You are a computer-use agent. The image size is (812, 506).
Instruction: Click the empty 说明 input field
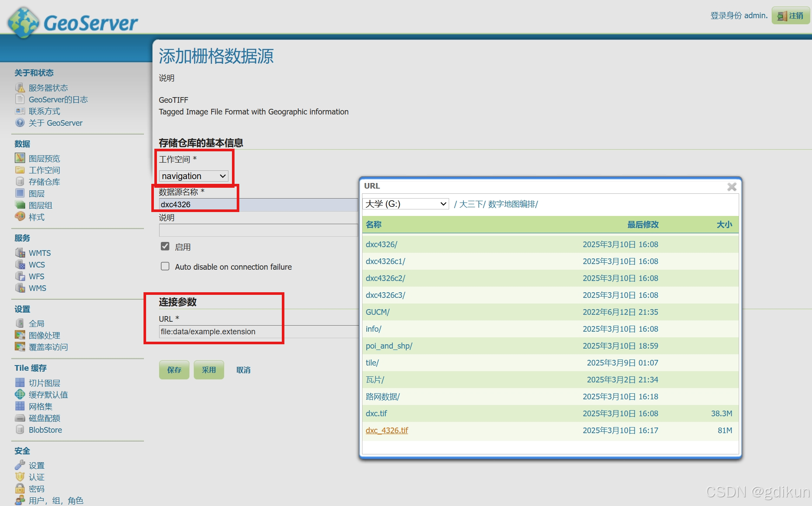point(258,230)
